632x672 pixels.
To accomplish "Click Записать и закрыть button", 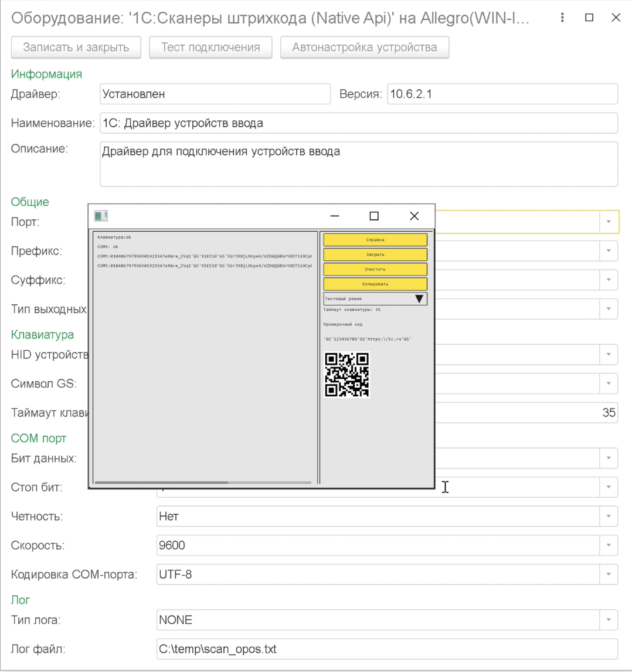I will click(x=76, y=47).
